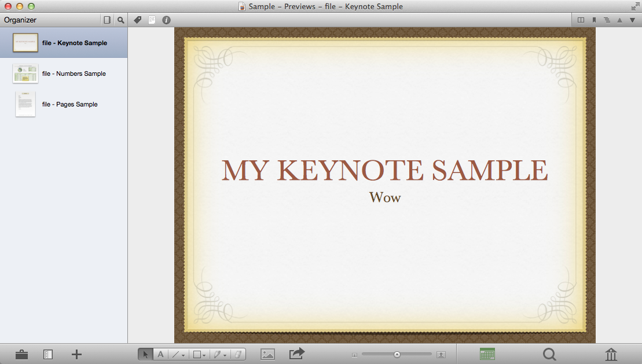Image resolution: width=642 pixels, height=364 pixels.
Task: Click the Wow subtitle on slide
Action: [385, 197]
